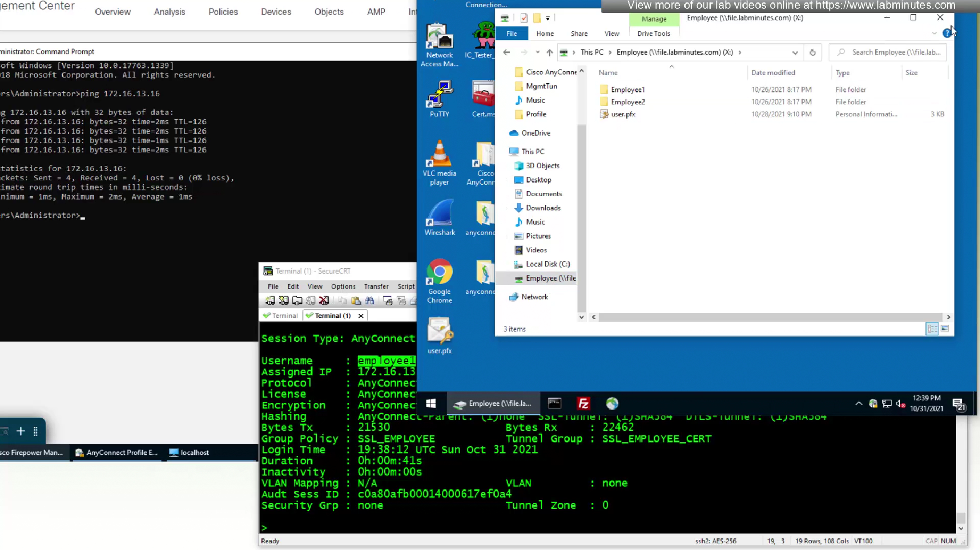Switch to large icons view in Explorer

[944, 328]
